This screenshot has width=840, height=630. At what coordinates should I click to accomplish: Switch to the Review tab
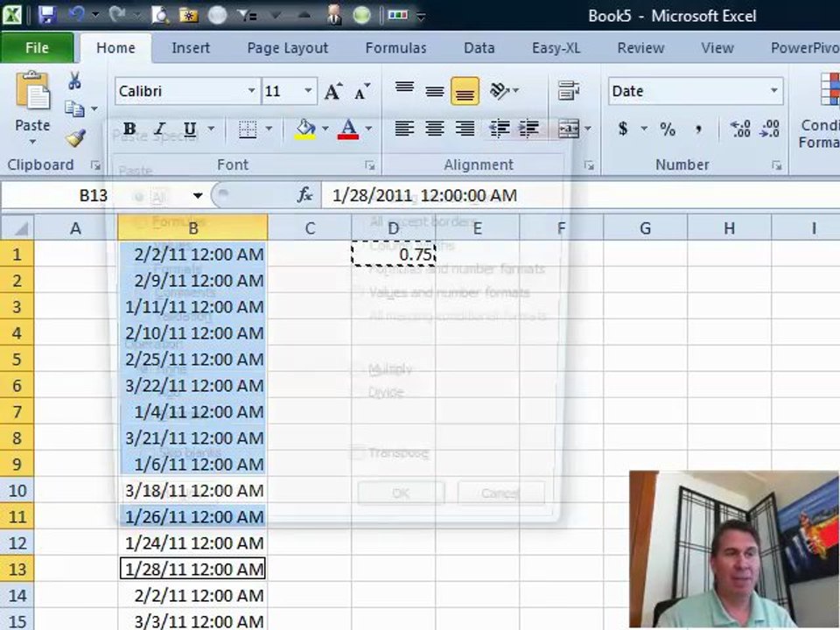pyautogui.click(x=640, y=48)
